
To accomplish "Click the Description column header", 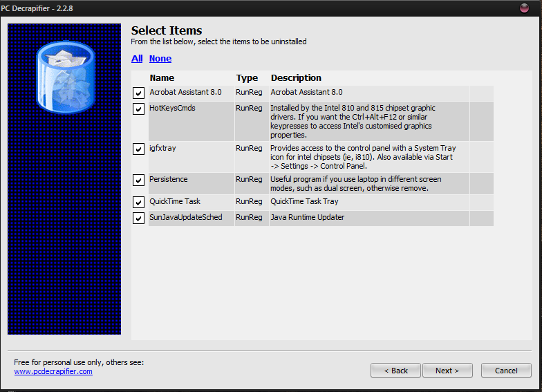I will click(296, 77).
